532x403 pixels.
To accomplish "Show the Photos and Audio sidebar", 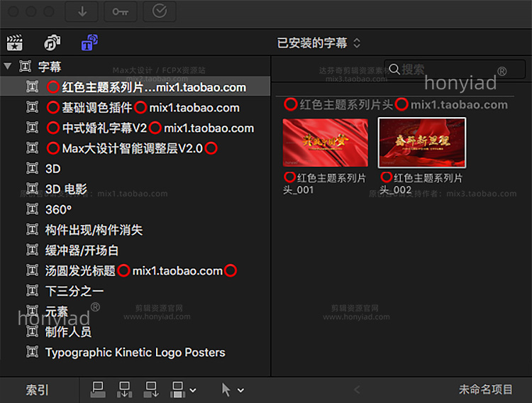I will 52,43.
